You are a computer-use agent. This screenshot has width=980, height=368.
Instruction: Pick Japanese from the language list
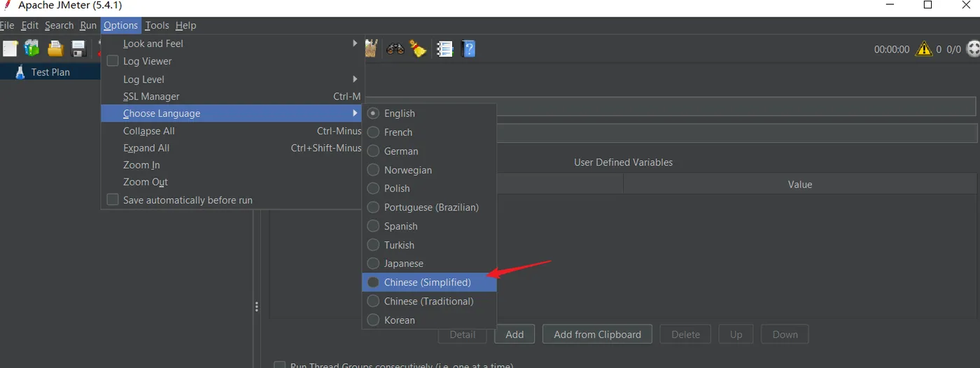(x=429, y=264)
